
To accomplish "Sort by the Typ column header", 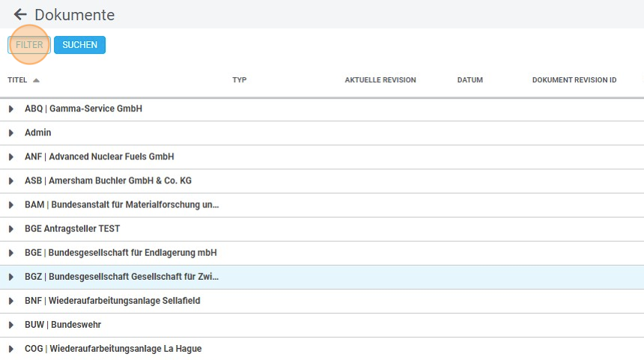I will [239, 80].
